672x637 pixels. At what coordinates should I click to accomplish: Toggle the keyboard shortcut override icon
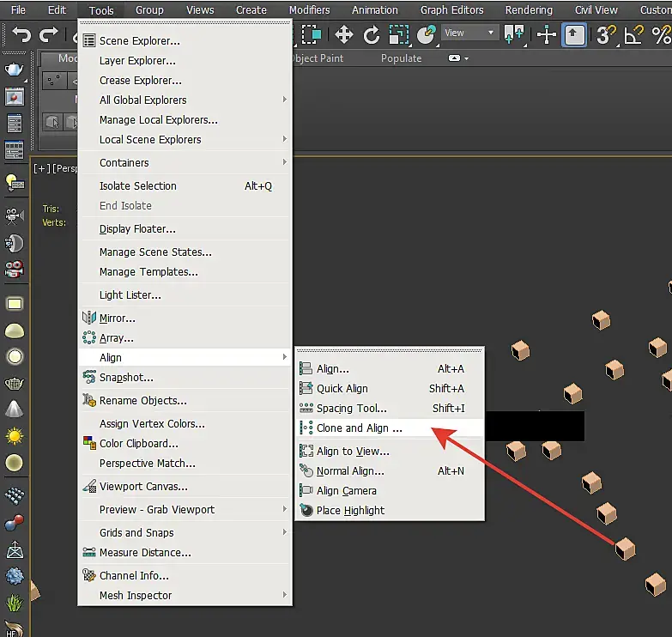574,35
